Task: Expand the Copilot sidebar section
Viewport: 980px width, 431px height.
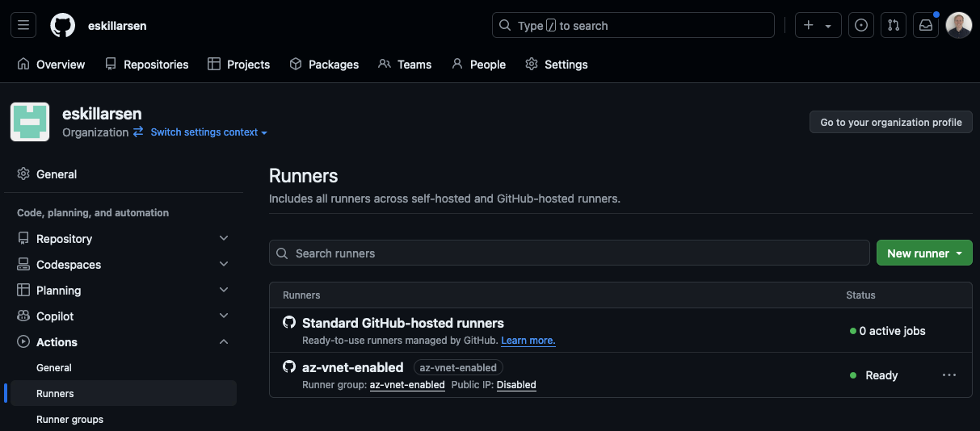Action: point(124,316)
